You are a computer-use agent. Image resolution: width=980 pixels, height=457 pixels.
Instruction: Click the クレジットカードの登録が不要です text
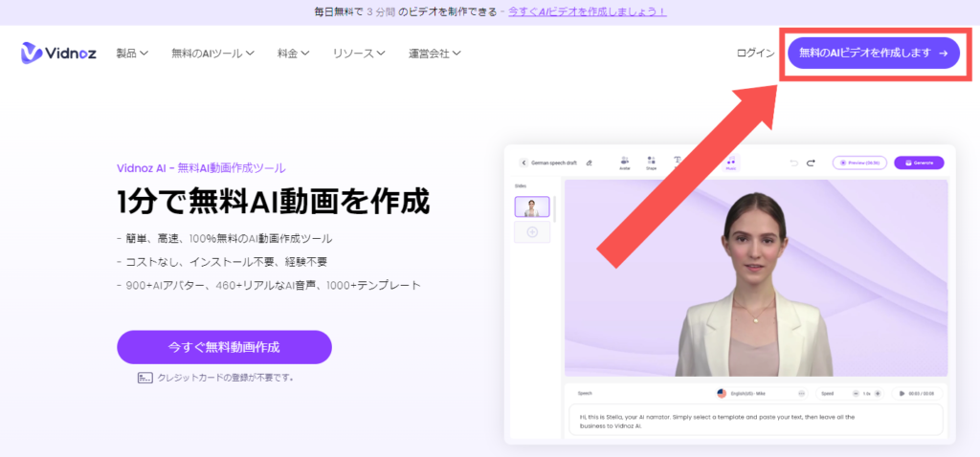click(226, 378)
